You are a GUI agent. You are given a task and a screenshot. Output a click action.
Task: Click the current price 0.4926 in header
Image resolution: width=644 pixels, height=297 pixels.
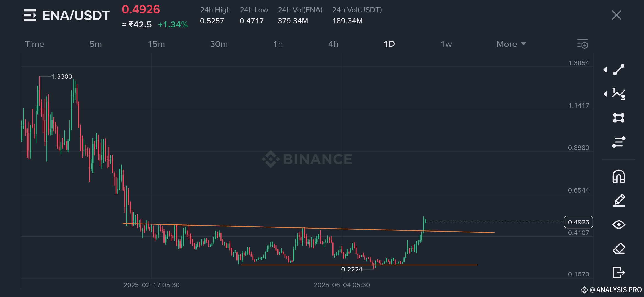tap(141, 10)
